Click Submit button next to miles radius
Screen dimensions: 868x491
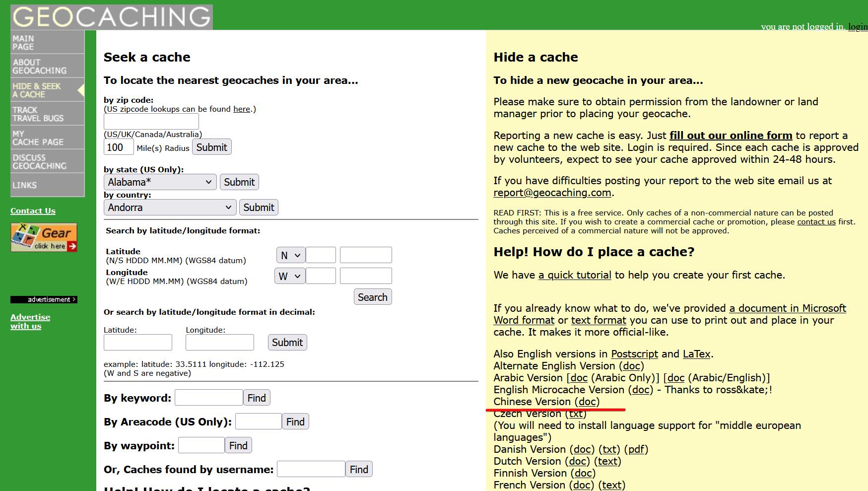(211, 147)
